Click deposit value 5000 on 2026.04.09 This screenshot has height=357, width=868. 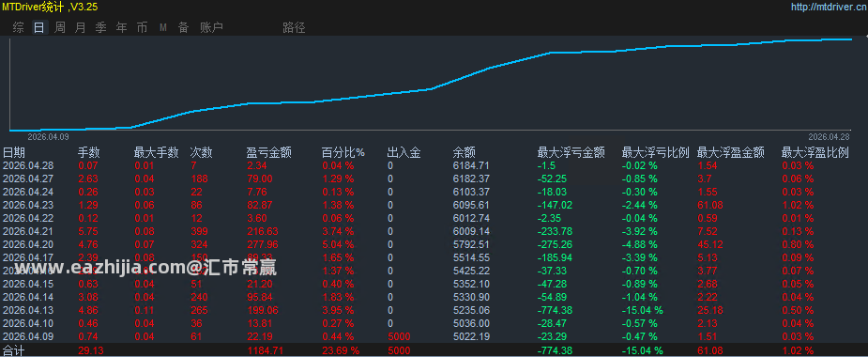[399, 336]
